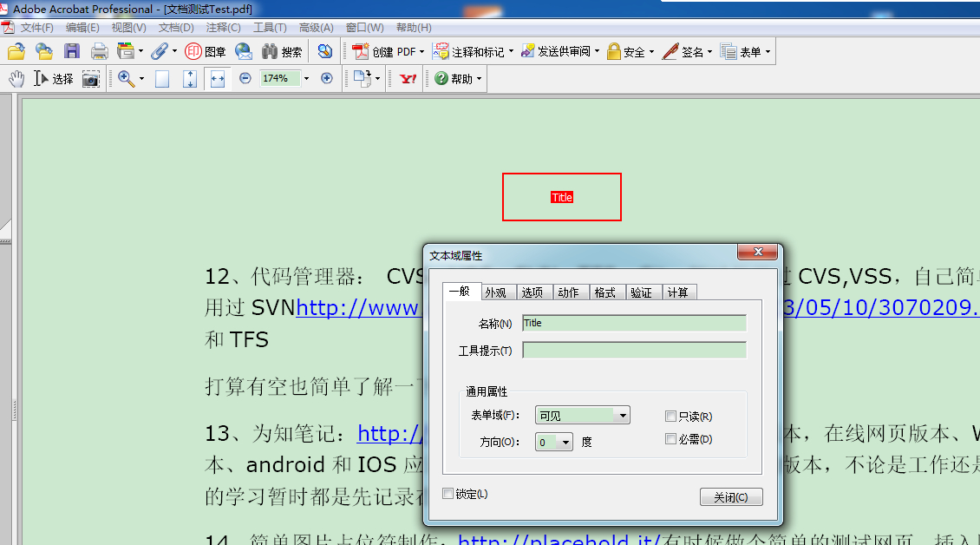Open the 方向 degrees dropdown
The width and height of the screenshot is (980, 545).
[554, 443]
